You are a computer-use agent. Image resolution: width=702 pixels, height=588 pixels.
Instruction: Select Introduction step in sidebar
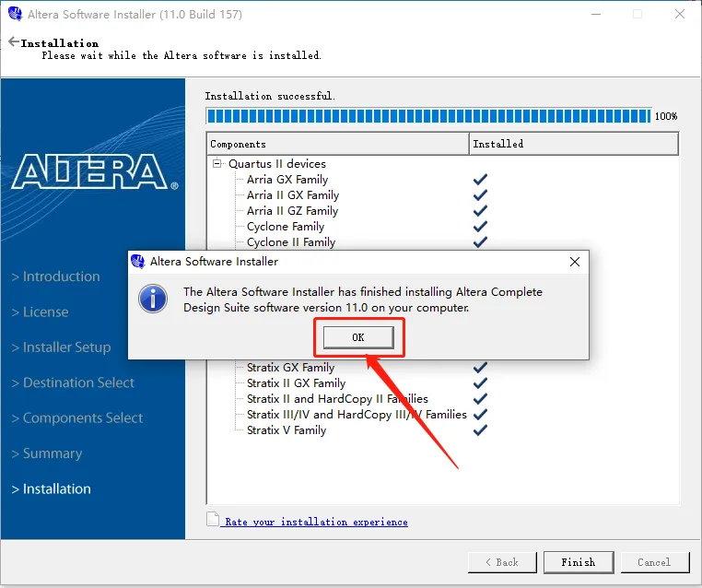coord(56,276)
